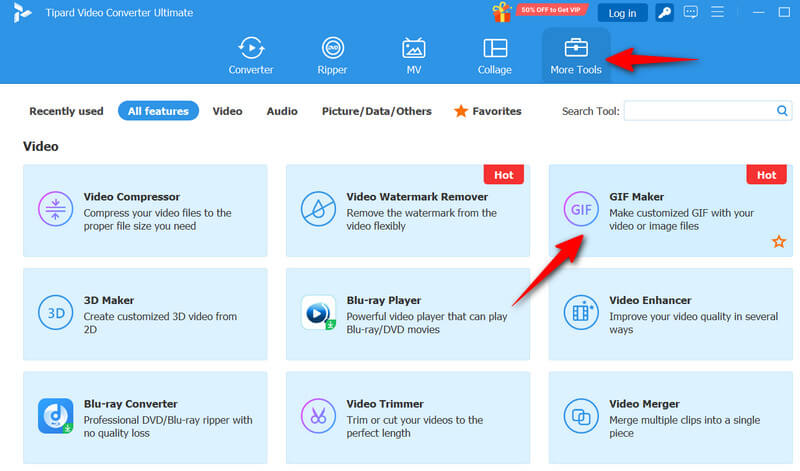Select the All features filter
Image resolution: width=800 pixels, height=471 pixels.
click(x=158, y=111)
